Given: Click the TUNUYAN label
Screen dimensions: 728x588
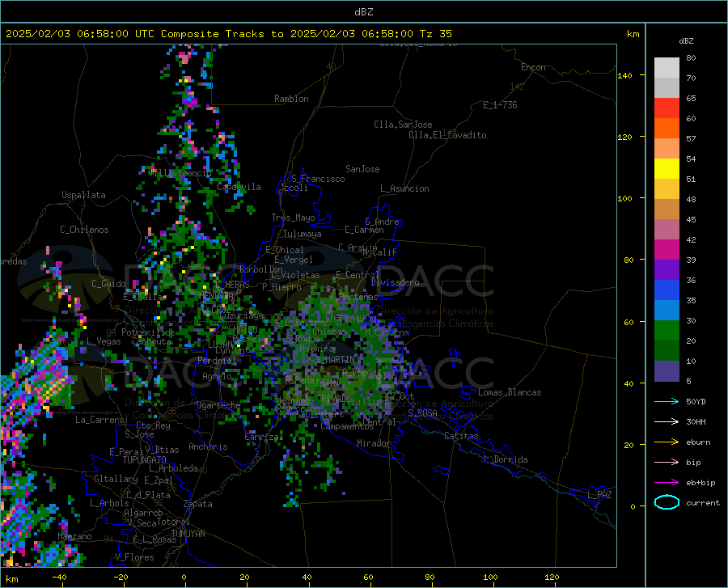Looking at the screenshot, I should [x=188, y=533].
